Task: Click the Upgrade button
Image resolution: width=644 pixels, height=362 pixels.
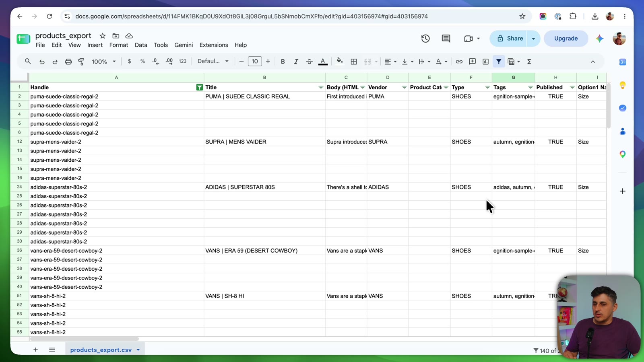Action: 566,39
